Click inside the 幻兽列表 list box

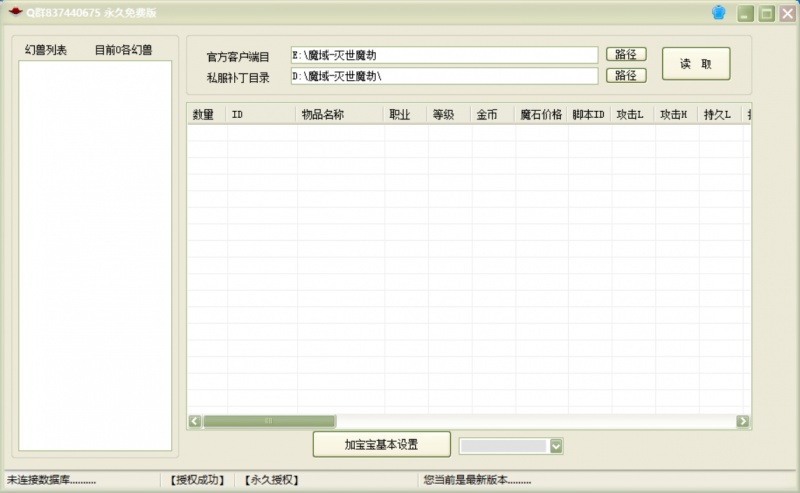point(95,256)
